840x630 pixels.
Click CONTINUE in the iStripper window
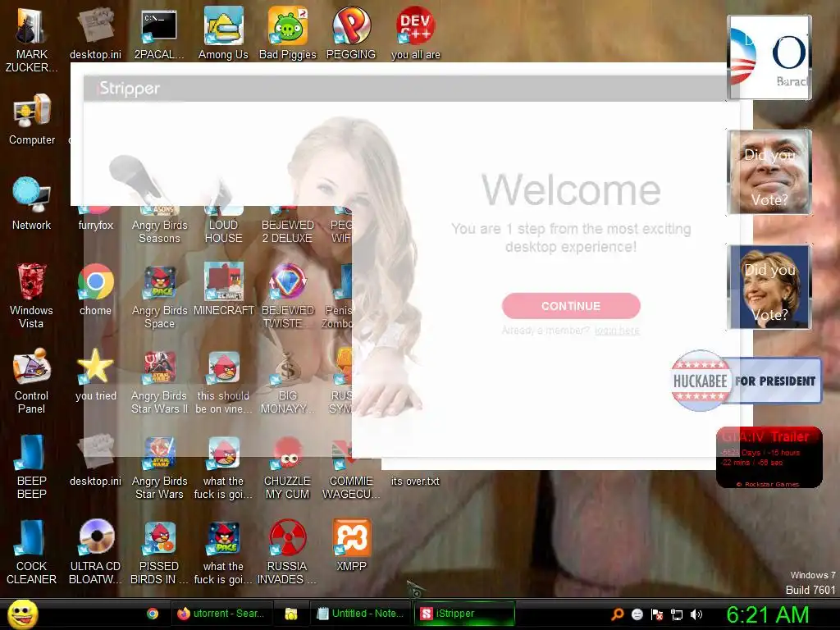coord(571,306)
